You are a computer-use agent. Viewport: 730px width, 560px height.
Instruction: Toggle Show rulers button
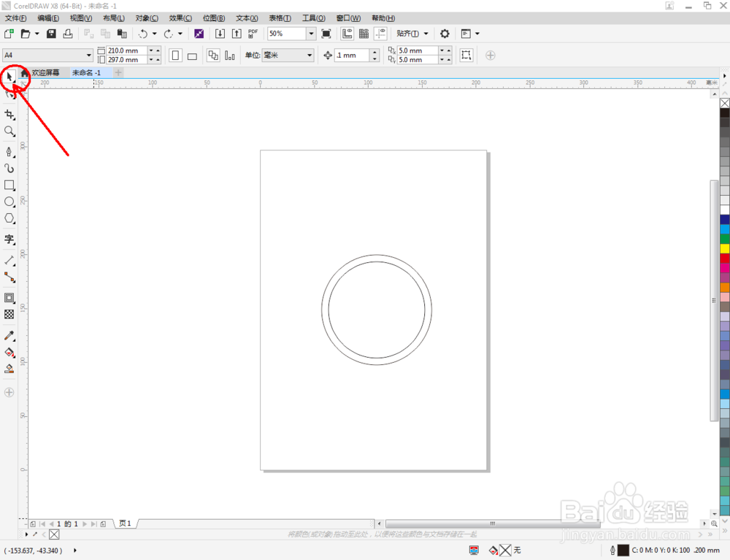click(x=347, y=34)
